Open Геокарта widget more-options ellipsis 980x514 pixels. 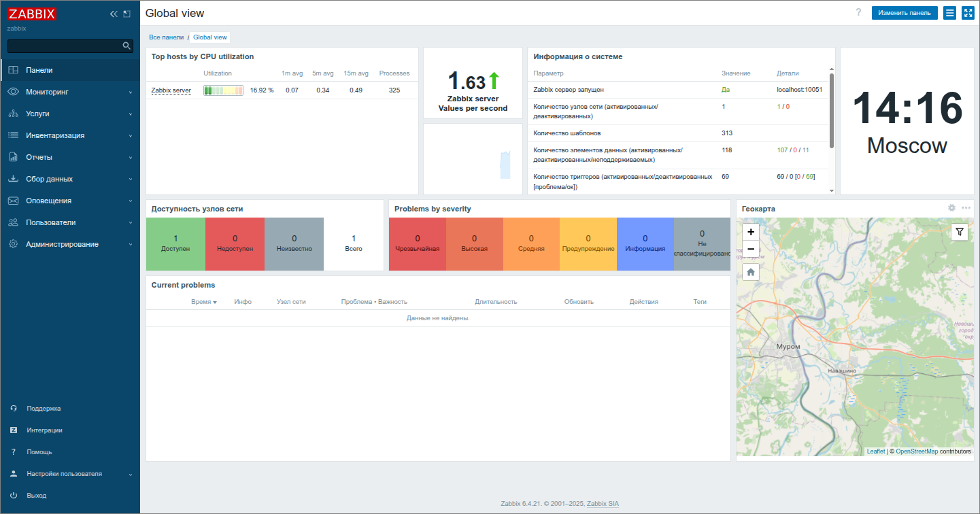tap(966, 208)
